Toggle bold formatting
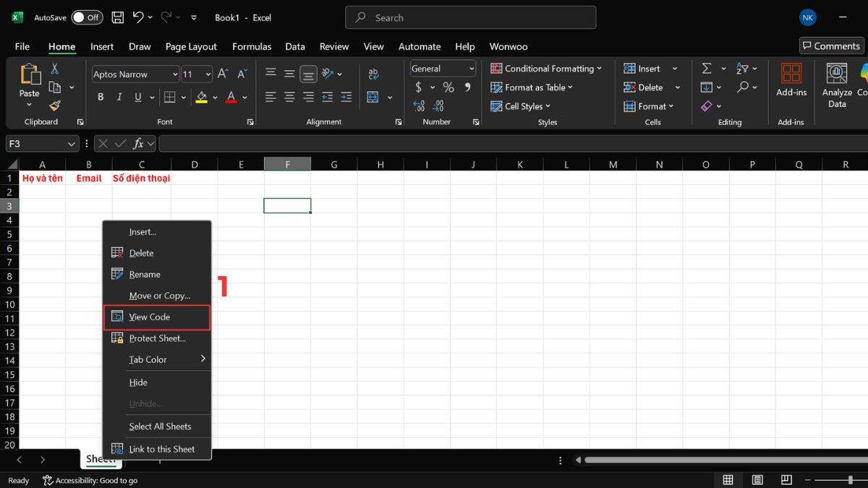The width and height of the screenshot is (868, 488). pyautogui.click(x=101, y=96)
